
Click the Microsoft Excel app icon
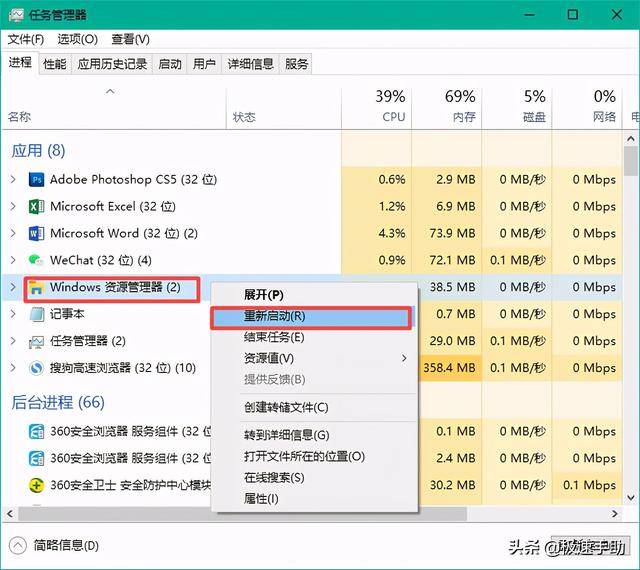36,207
